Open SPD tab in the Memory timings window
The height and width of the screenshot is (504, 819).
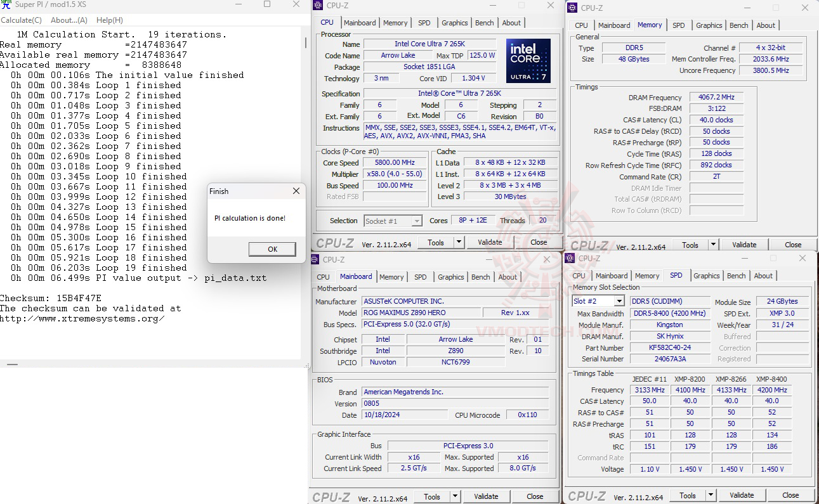click(x=679, y=25)
